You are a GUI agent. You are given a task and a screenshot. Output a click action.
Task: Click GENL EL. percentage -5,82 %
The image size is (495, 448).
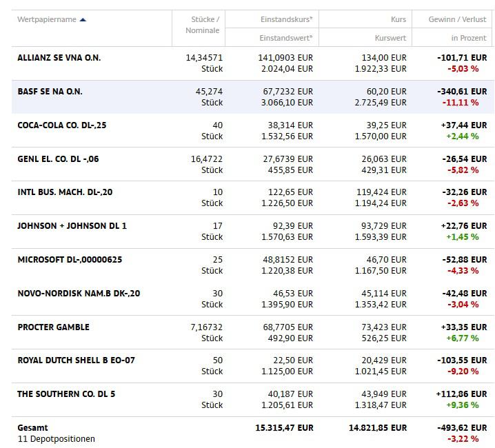pos(463,170)
